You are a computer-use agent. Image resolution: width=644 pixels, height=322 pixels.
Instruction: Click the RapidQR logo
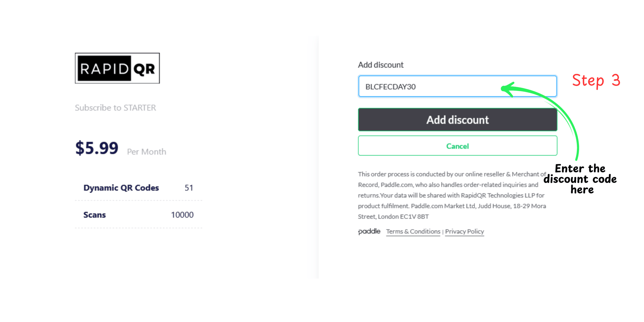117,68
